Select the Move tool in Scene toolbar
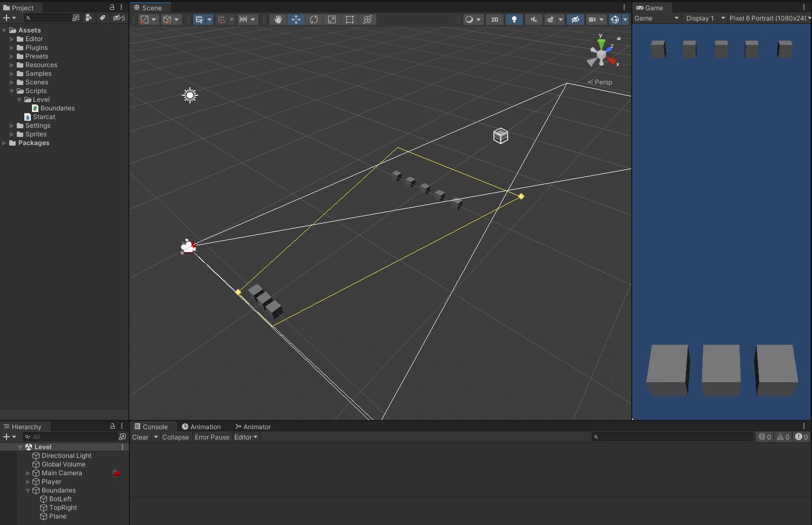The image size is (812, 525). pos(296,19)
